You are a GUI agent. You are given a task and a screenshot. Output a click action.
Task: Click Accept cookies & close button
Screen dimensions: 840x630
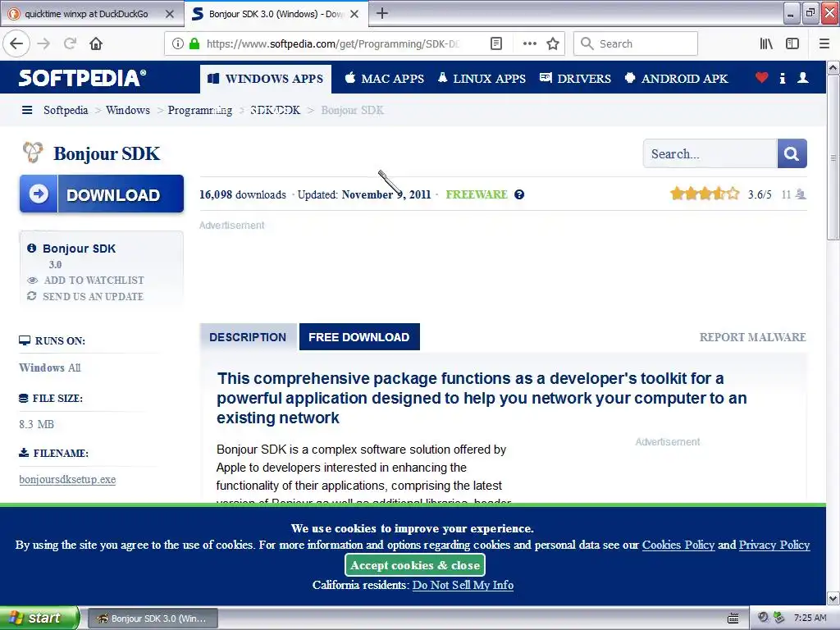click(414, 565)
